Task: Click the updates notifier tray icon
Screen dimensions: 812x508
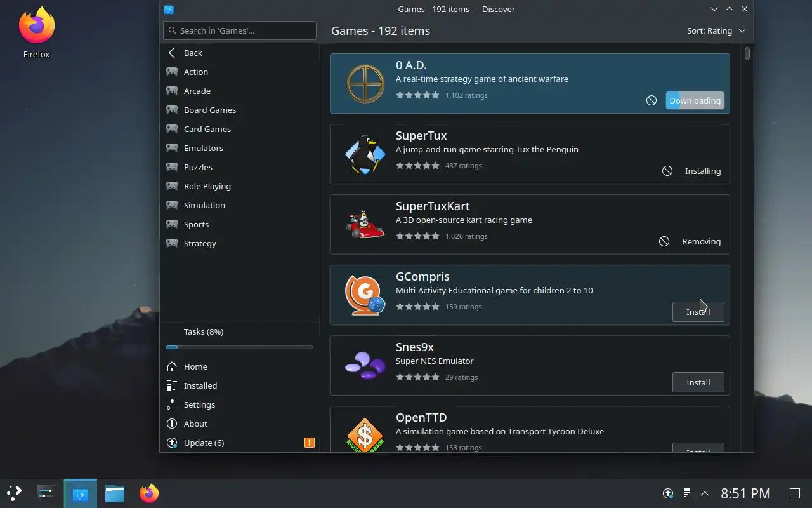Action: pos(668,493)
